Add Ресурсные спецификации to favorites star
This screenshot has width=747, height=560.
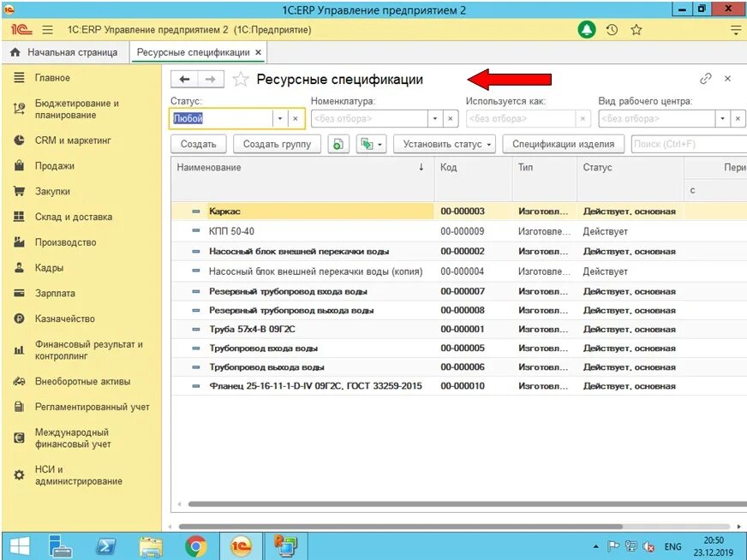[241, 79]
